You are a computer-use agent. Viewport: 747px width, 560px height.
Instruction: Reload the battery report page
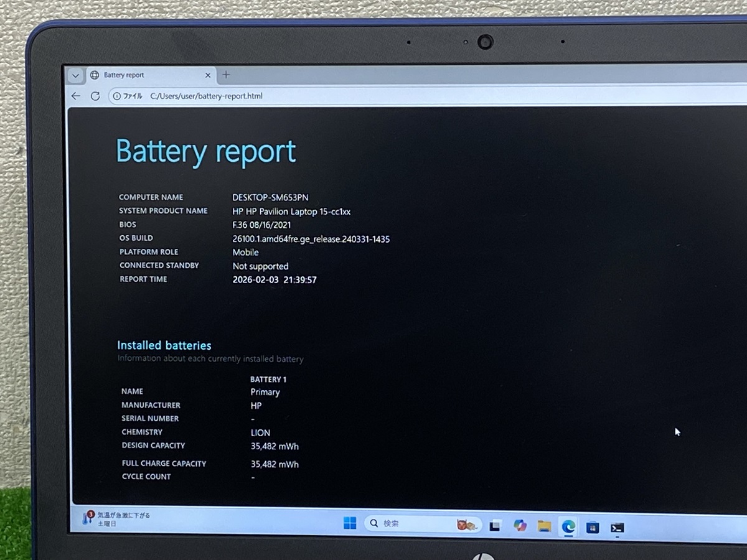point(95,96)
